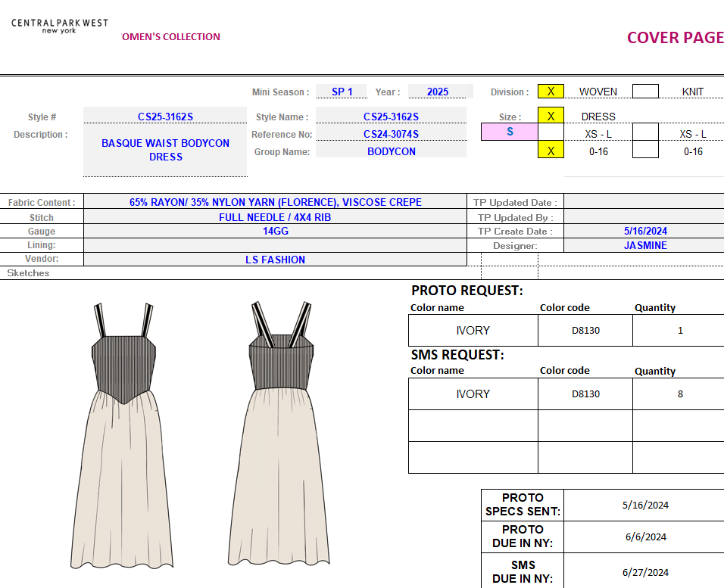Toggle the empty checkbox before second 0-16
Image resolution: width=724 pixels, height=588 pixels.
pyautogui.click(x=645, y=151)
